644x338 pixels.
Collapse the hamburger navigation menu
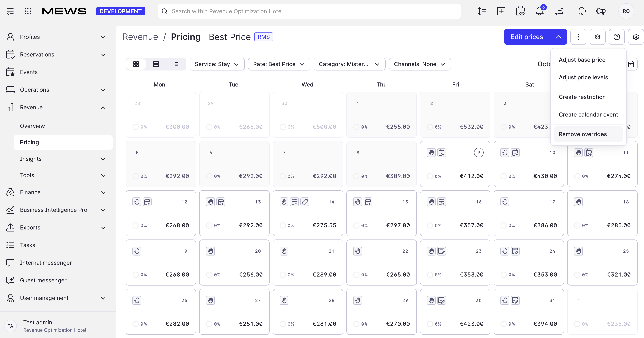click(x=10, y=11)
